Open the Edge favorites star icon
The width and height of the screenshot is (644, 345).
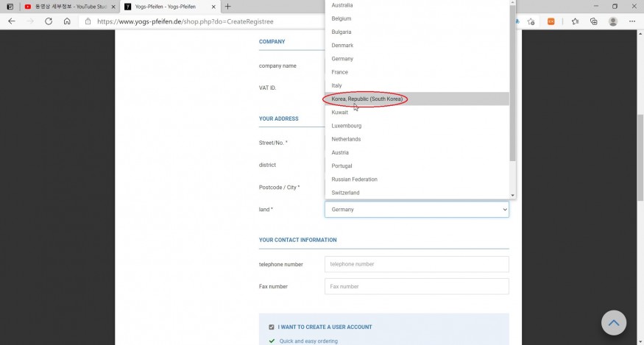click(x=576, y=21)
